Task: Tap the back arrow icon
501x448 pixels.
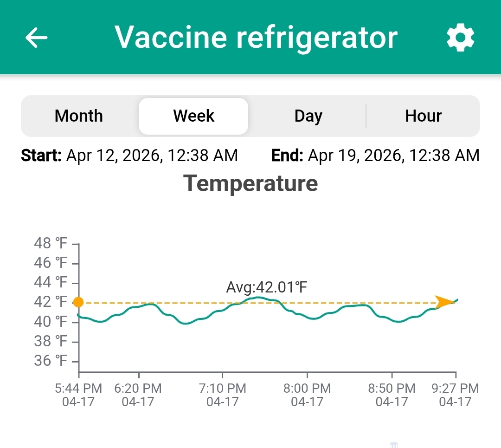Action: (37, 37)
